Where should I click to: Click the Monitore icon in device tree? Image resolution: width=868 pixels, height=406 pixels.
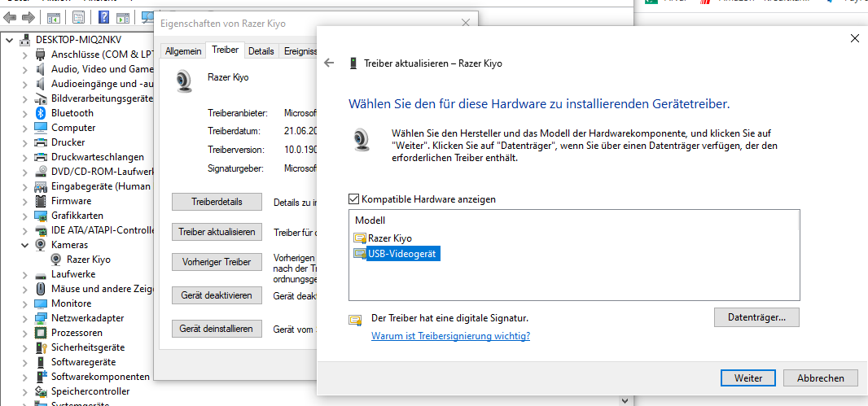41,303
